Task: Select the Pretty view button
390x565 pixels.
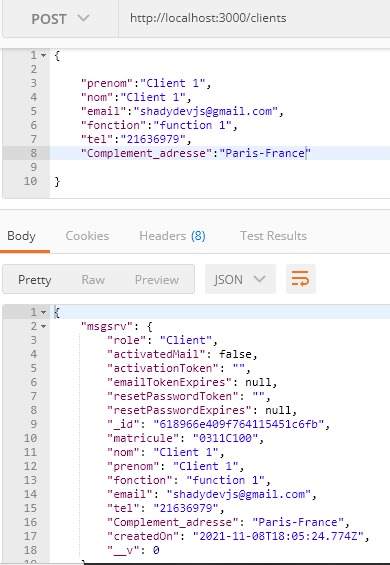Action: tap(35, 280)
